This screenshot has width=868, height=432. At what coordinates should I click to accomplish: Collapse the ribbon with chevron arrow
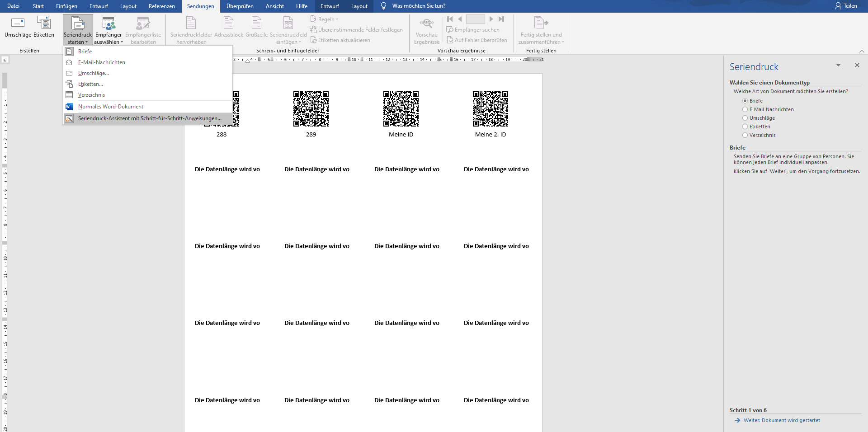coord(862,51)
